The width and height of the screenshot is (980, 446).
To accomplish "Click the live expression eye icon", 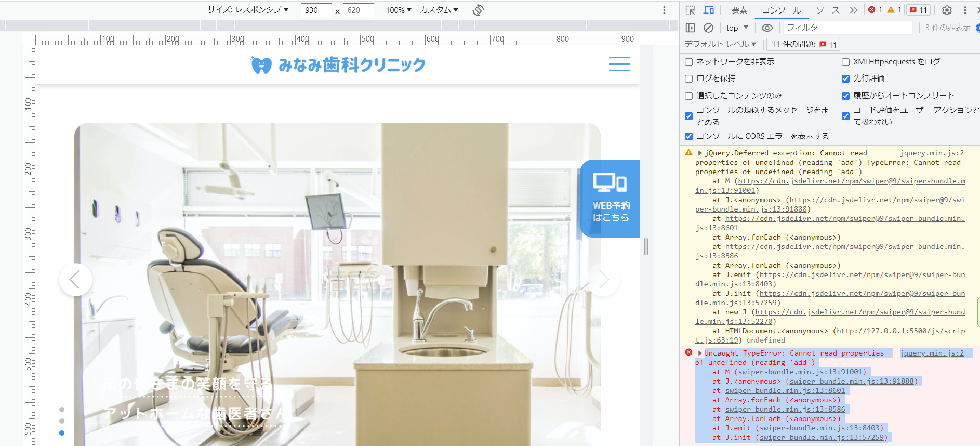I will 767,28.
